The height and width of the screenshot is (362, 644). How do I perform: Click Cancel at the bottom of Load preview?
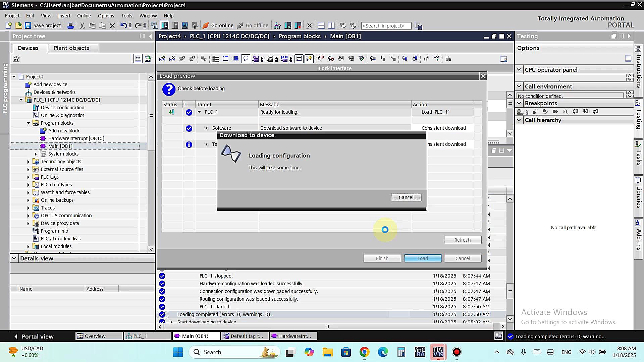pyautogui.click(x=463, y=258)
